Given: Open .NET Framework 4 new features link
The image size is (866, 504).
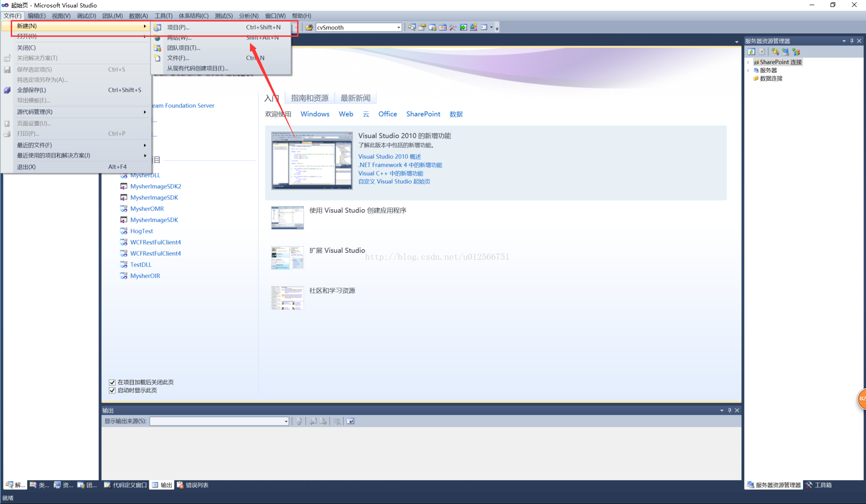Looking at the screenshot, I should [400, 165].
